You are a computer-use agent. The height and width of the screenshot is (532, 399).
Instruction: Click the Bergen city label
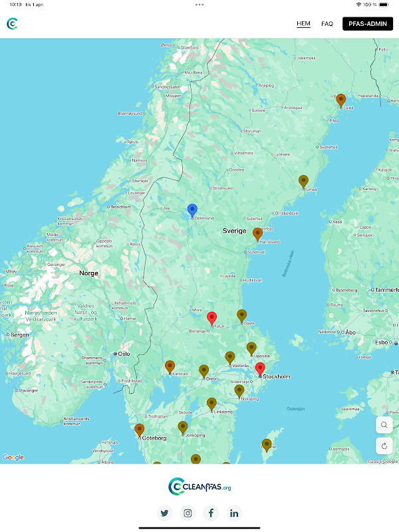pyautogui.click(x=20, y=335)
